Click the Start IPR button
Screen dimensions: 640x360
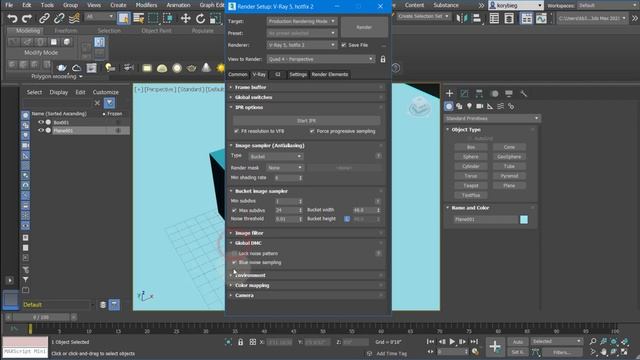click(307, 121)
